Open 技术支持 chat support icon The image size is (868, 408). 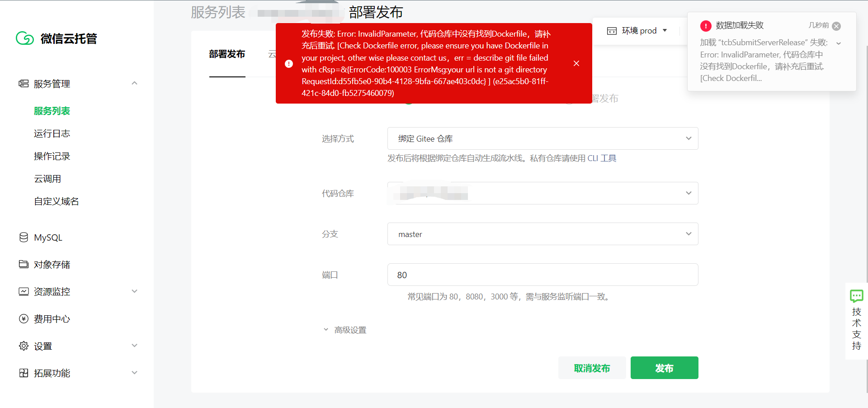point(856,296)
